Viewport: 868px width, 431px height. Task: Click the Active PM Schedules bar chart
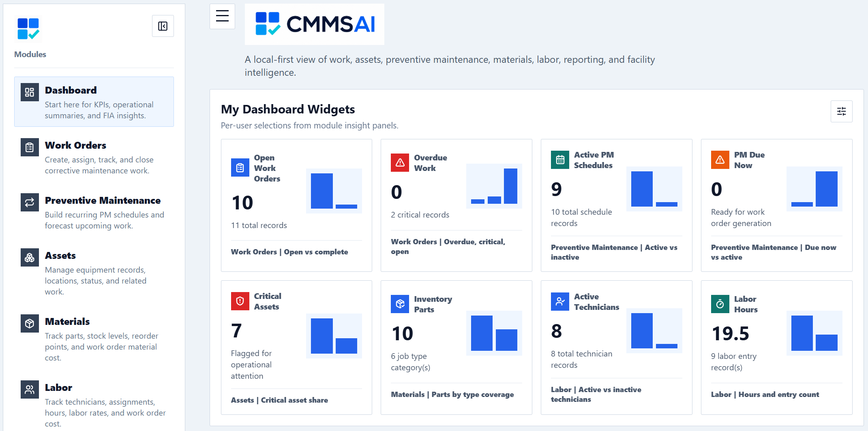point(654,189)
